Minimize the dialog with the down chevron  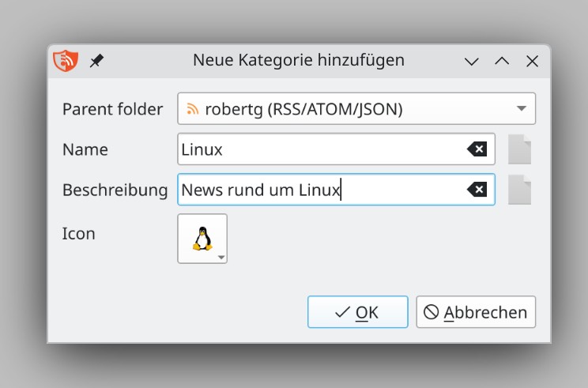(x=471, y=61)
